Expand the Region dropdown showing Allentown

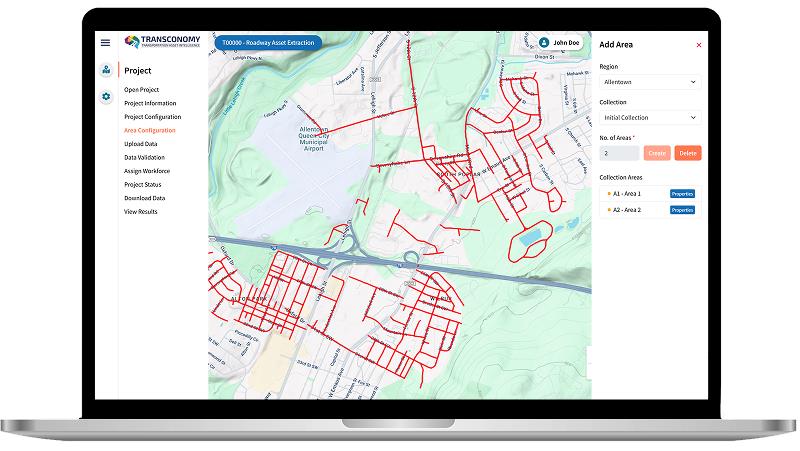[x=649, y=82]
